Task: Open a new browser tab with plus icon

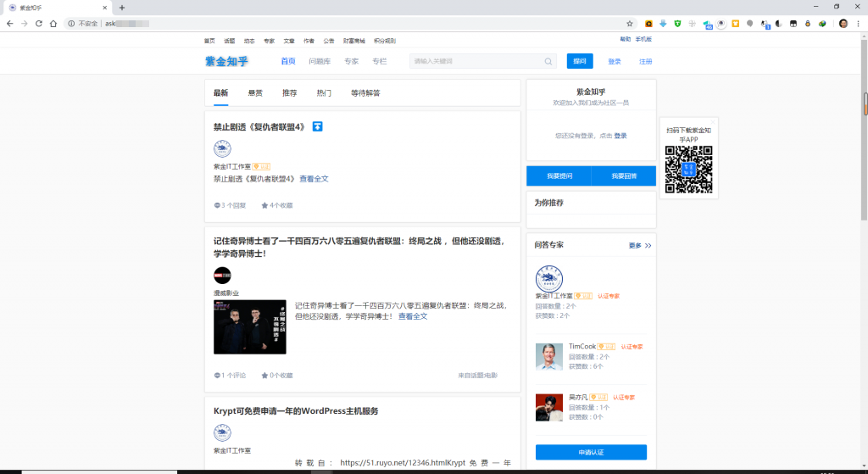Action: (122, 7)
